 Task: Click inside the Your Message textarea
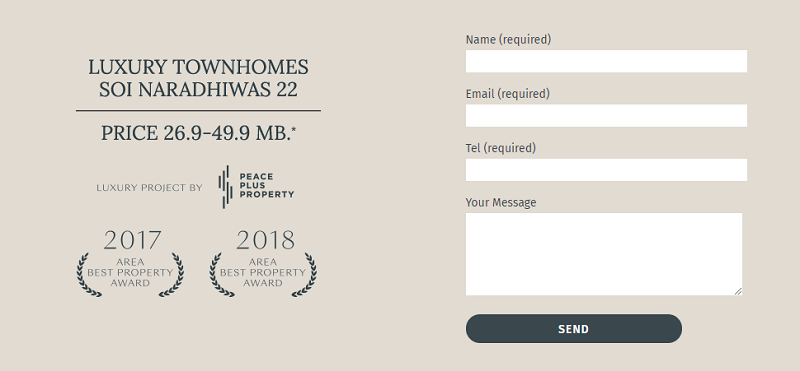pos(604,254)
